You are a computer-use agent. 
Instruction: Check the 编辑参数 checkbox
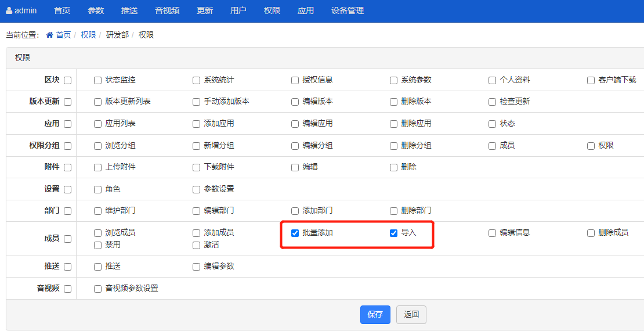pos(196,267)
